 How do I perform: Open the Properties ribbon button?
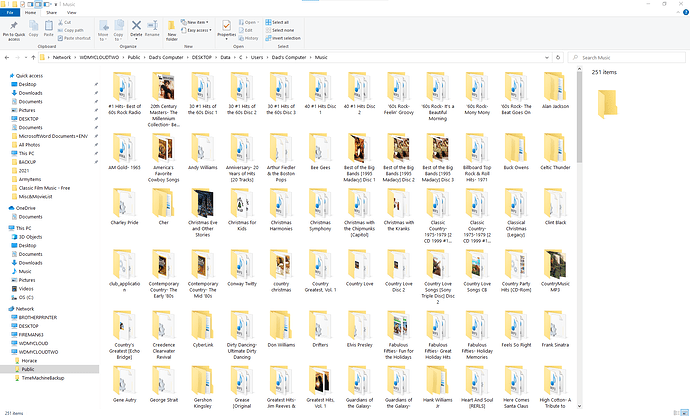pos(227,30)
